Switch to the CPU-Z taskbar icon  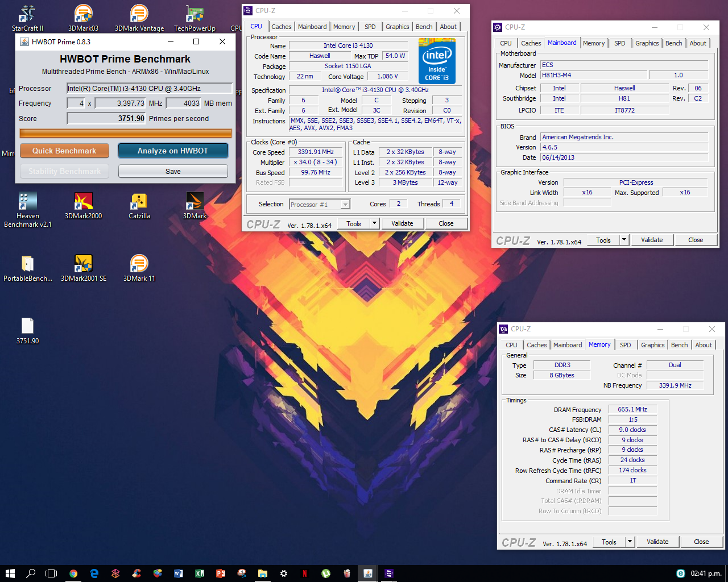389,573
